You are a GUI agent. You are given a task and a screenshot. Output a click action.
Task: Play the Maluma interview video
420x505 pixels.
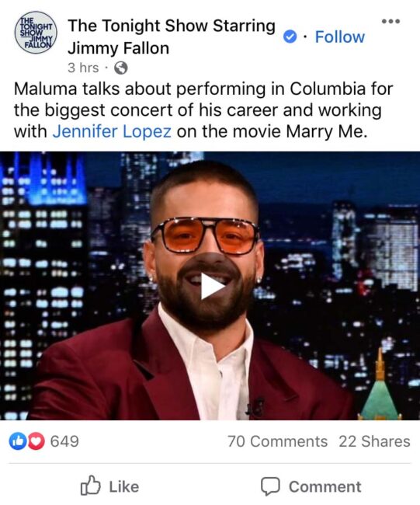pyautogui.click(x=211, y=286)
